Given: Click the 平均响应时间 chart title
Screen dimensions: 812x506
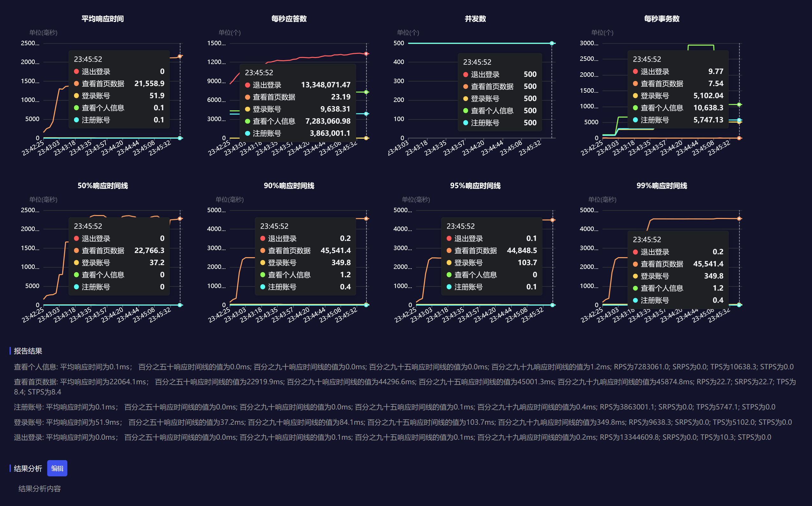Looking at the screenshot, I should coord(102,19).
